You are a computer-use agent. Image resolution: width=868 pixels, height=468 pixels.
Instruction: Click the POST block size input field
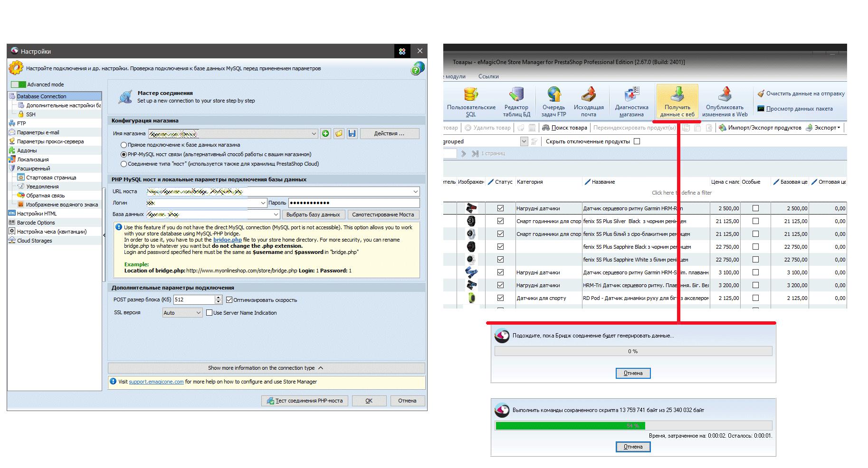(x=194, y=300)
